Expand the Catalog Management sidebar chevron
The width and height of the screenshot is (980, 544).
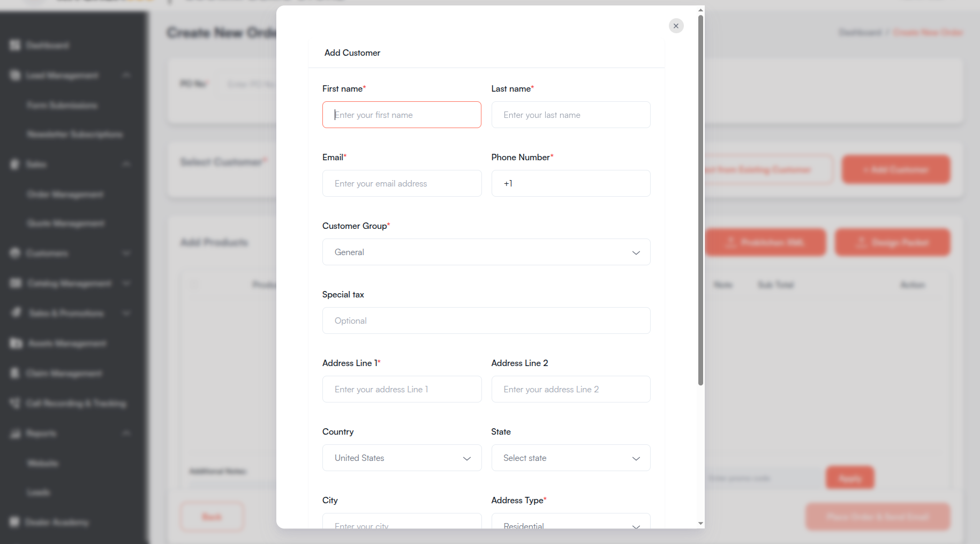[x=126, y=283]
